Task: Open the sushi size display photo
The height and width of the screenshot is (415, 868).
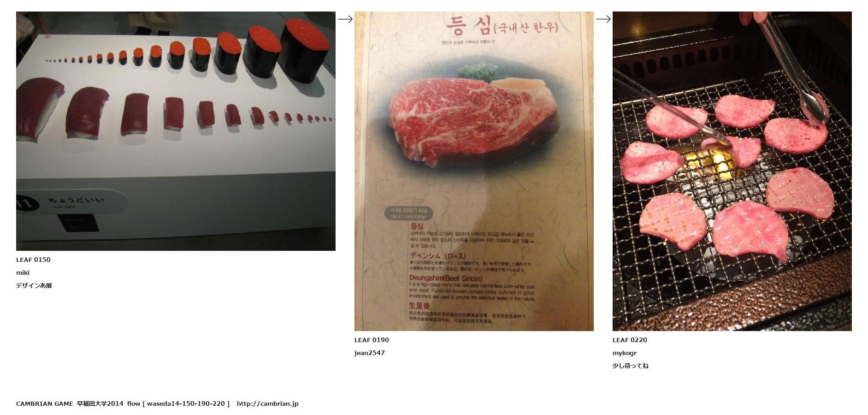Action: pyautogui.click(x=176, y=131)
